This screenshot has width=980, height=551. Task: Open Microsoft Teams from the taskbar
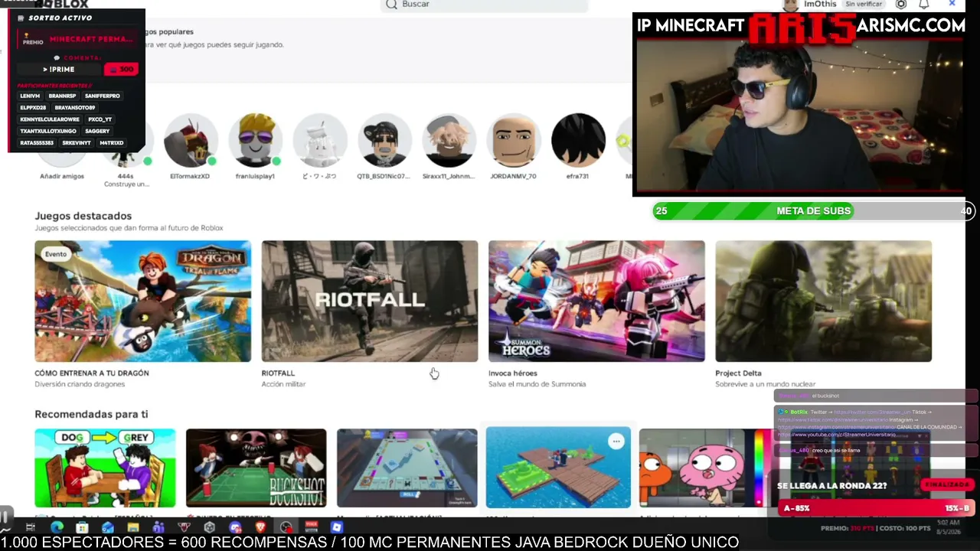[x=158, y=527]
